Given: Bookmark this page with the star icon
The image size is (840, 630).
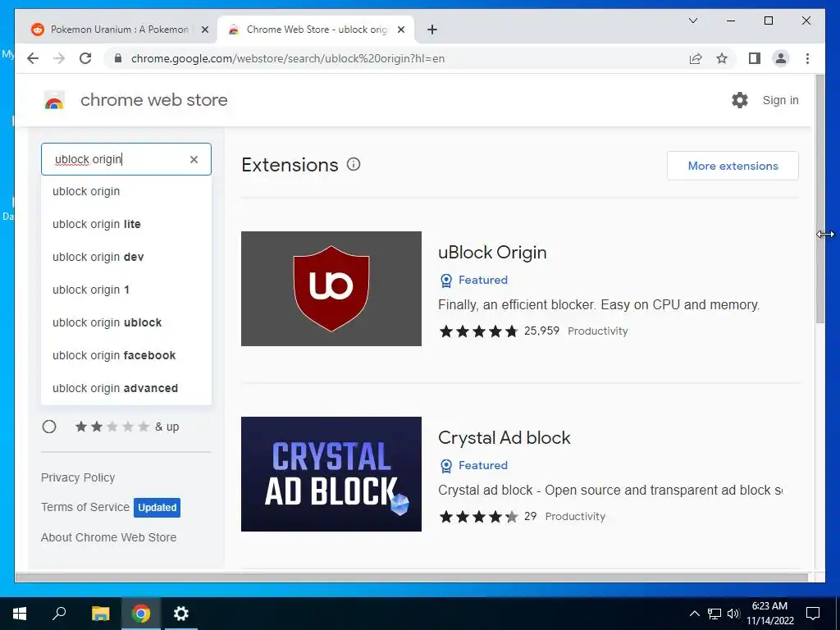Looking at the screenshot, I should click(x=722, y=58).
